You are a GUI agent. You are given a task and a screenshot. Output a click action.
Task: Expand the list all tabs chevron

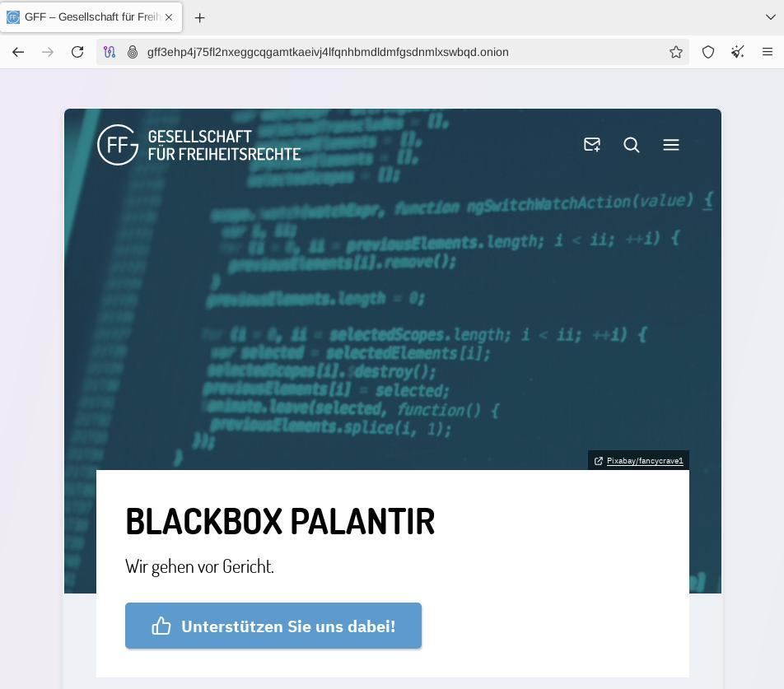coord(771,17)
